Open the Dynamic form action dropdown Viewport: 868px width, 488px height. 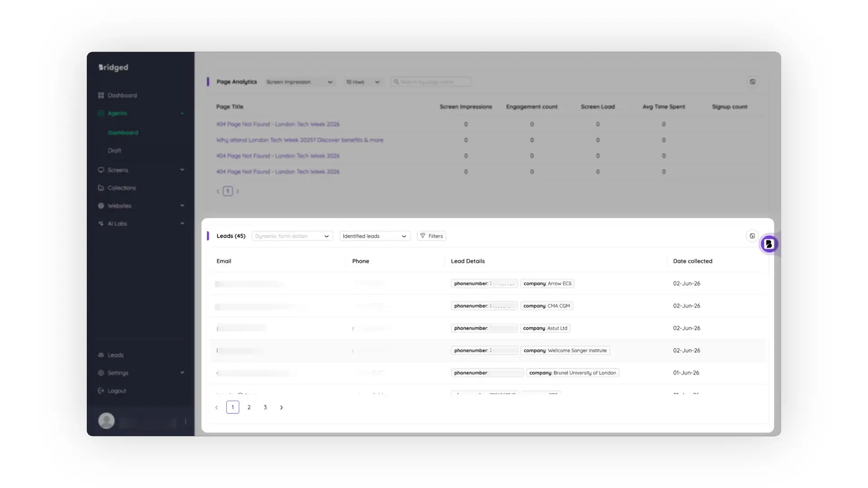click(292, 236)
